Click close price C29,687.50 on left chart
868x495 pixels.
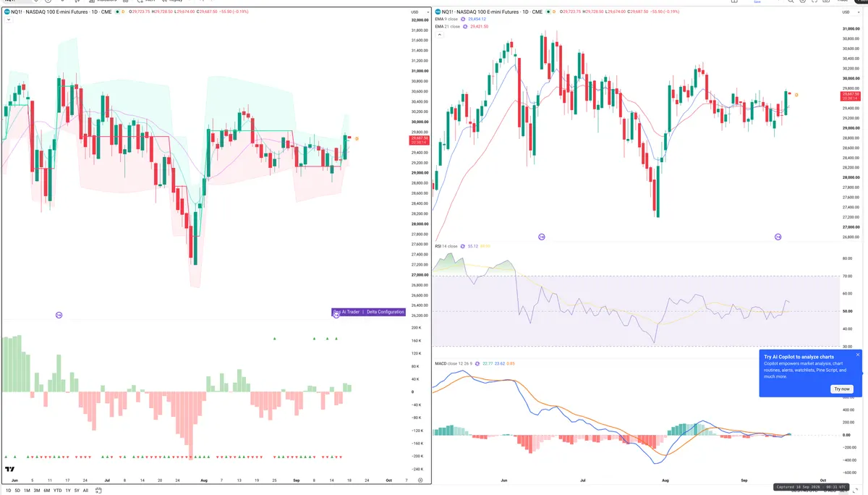pos(205,12)
